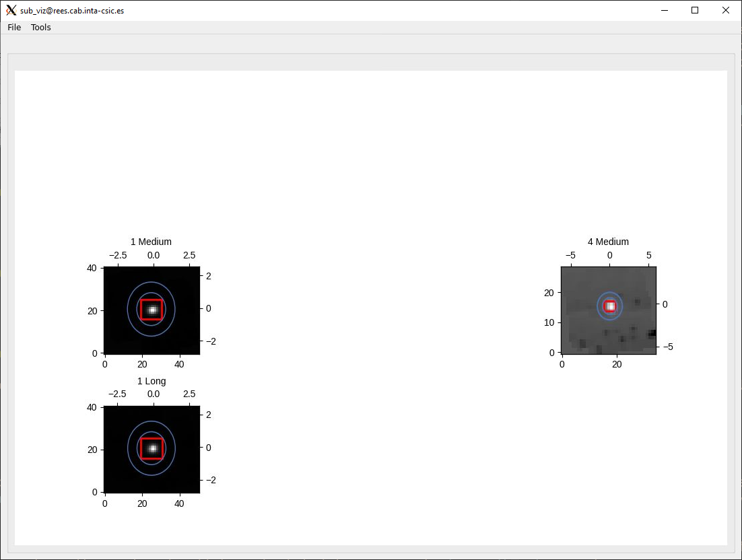Click the window title sub_viz@rees.cab.inta-csic.es

pyautogui.click(x=72, y=10)
